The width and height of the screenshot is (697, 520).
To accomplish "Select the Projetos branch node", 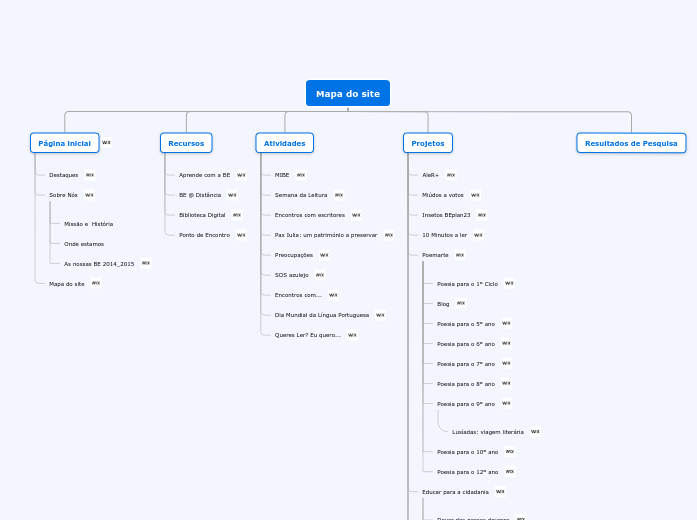I will [x=428, y=143].
